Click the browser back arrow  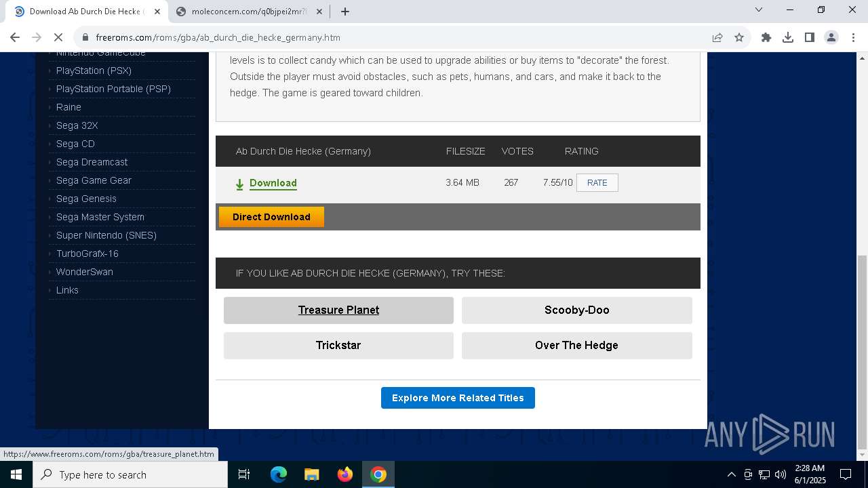[x=15, y=37]
